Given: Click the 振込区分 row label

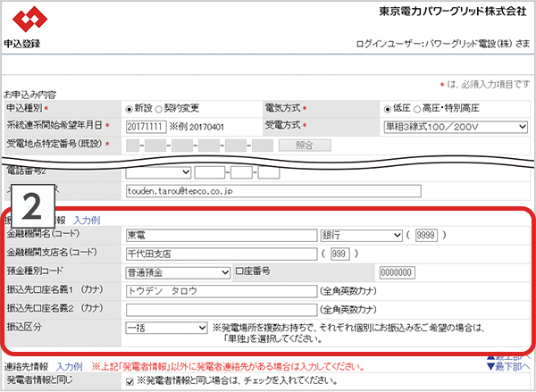Looking at the screenshot, I should click(24, 327).
